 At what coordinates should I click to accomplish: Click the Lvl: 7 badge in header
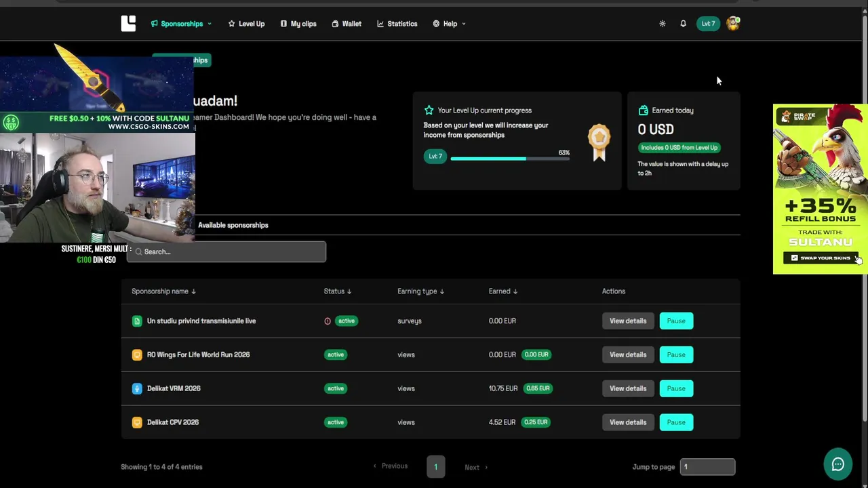click(x=708, y=24)
